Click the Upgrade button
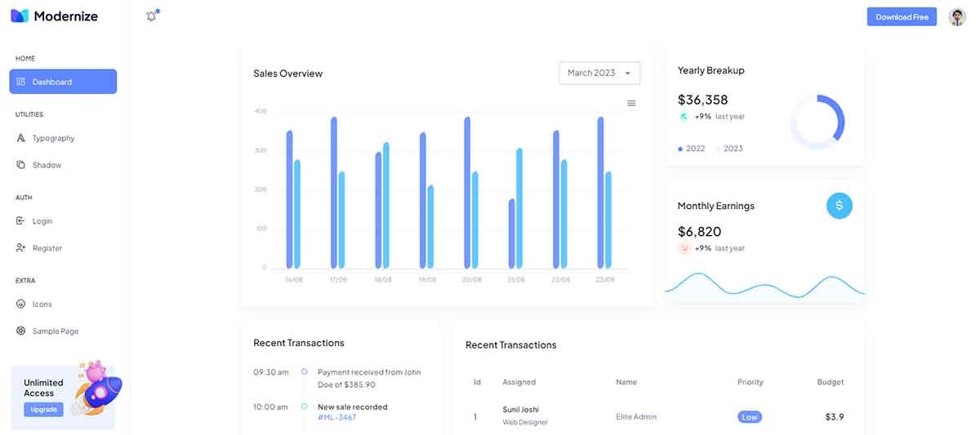The image size is (980, 435). coord(43,410)
